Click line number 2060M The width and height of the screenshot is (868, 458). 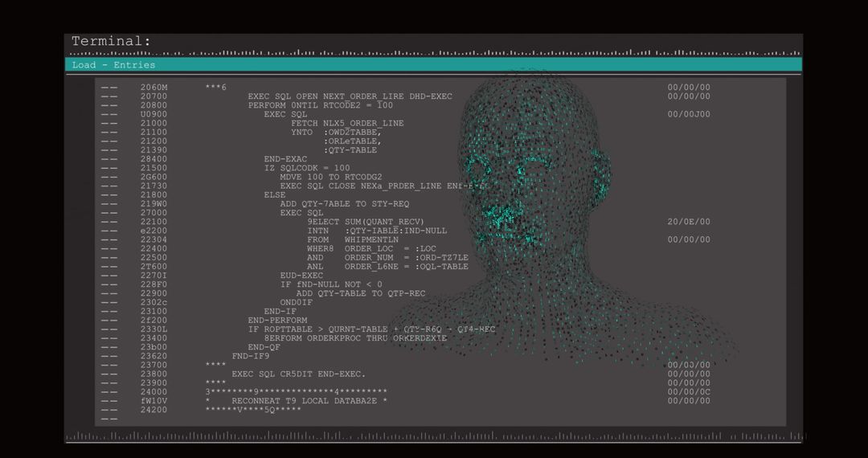(x=154, y=88)
